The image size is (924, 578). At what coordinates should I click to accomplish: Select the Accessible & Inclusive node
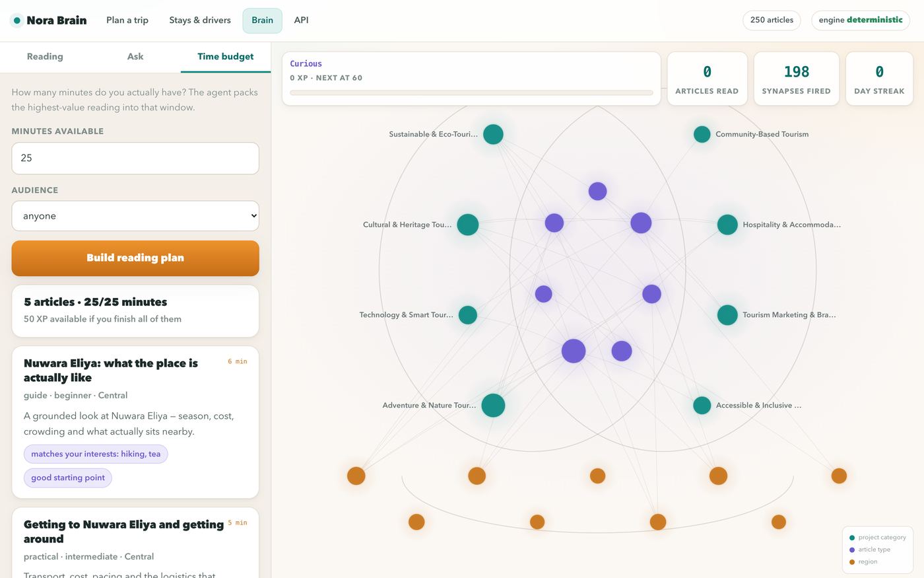tap(702, 406)
